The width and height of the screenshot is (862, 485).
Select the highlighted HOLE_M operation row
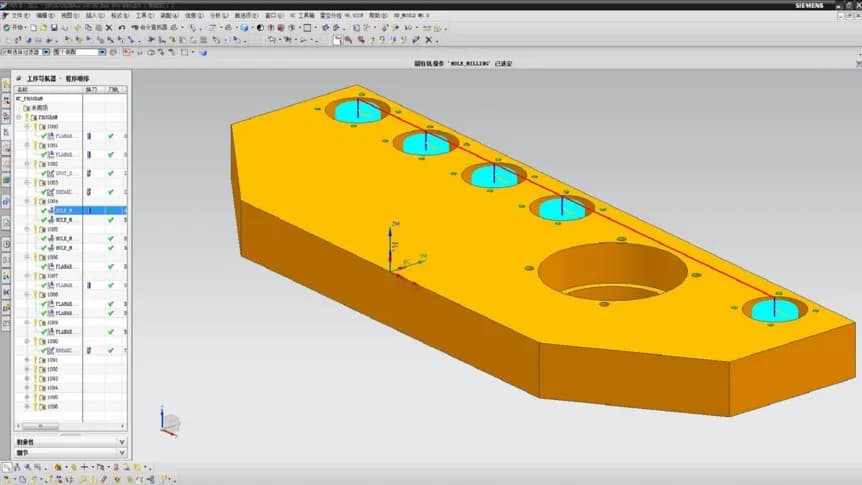(71, 211)
